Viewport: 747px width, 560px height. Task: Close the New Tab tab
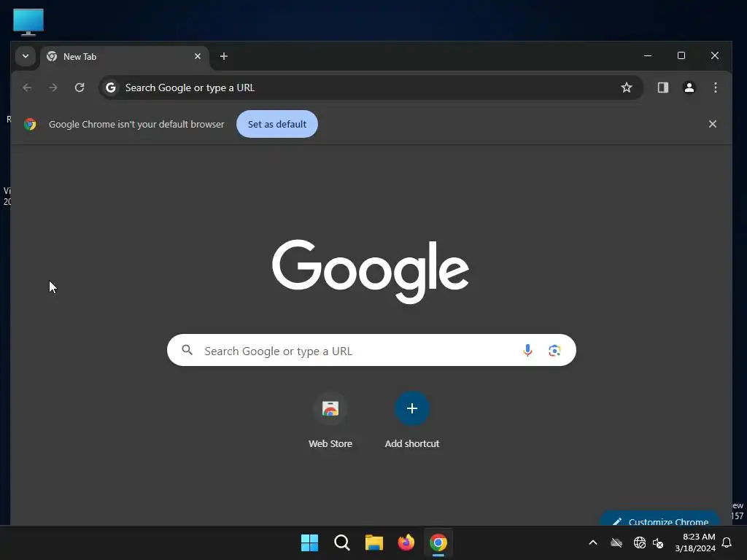(x=198, y=56)
